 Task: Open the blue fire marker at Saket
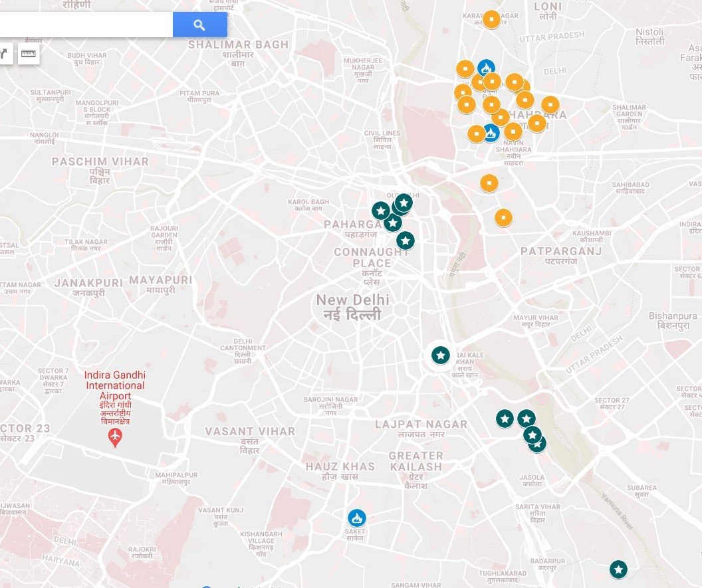357,518
